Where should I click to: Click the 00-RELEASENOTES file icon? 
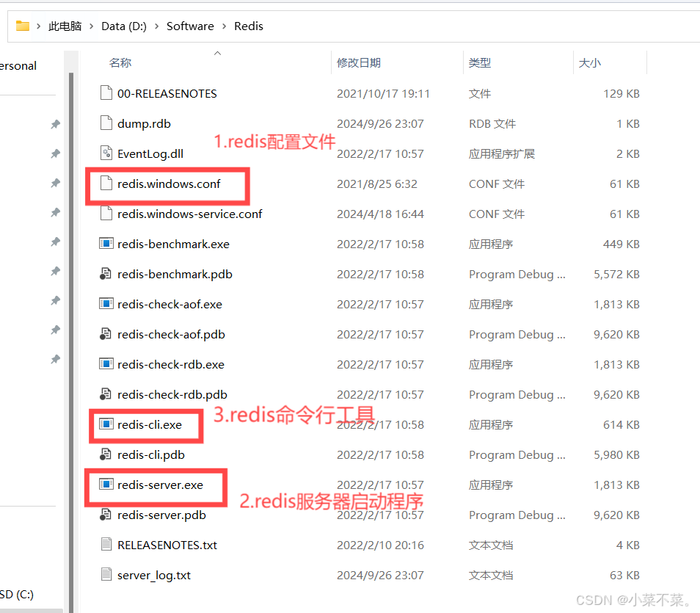(106, 93)
